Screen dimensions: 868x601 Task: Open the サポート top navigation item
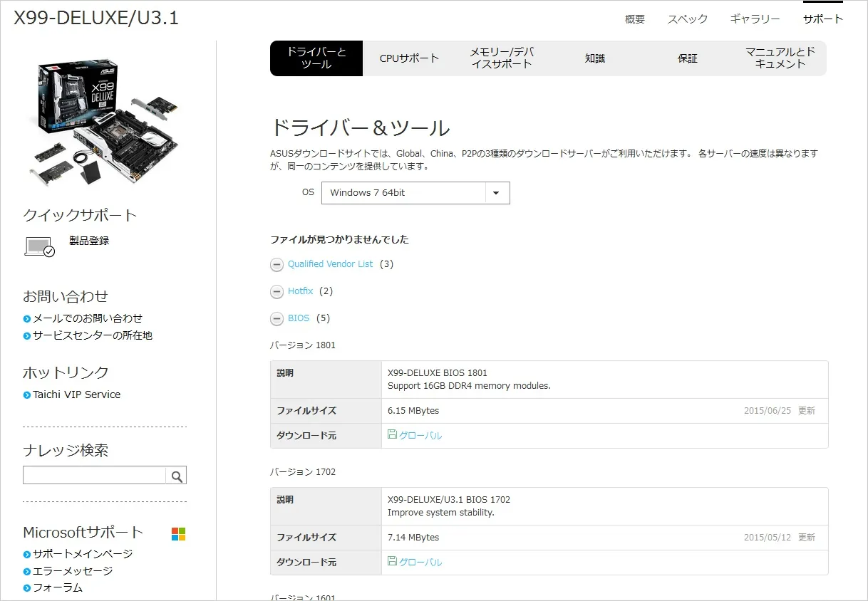(x=823, y=19)
